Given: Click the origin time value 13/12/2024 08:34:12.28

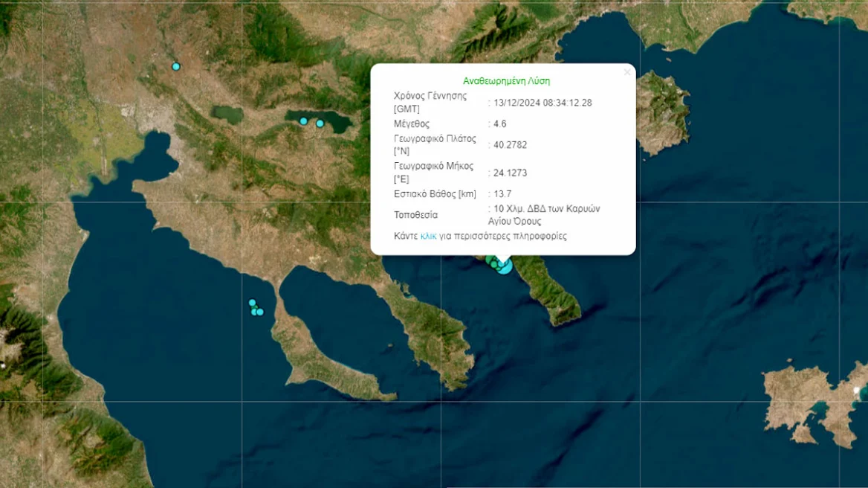Looking at the screenshot, I should [x=542, y=103].
